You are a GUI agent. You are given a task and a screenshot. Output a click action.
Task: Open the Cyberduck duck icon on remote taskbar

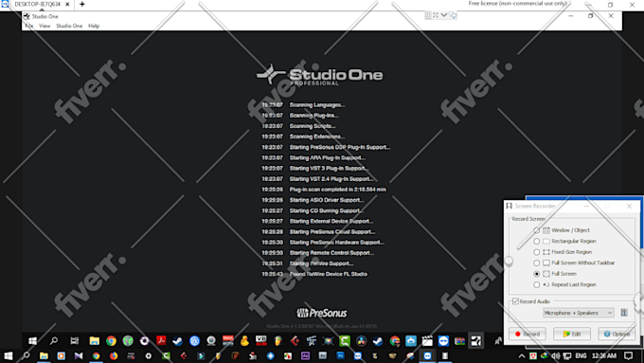tap(244, 341)
